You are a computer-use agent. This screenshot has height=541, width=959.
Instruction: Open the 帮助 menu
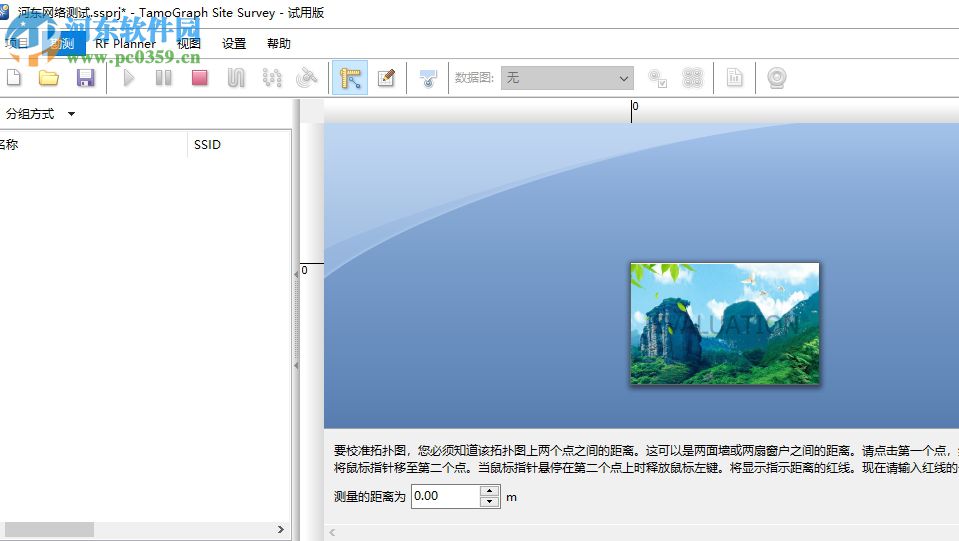click(279, 43)
